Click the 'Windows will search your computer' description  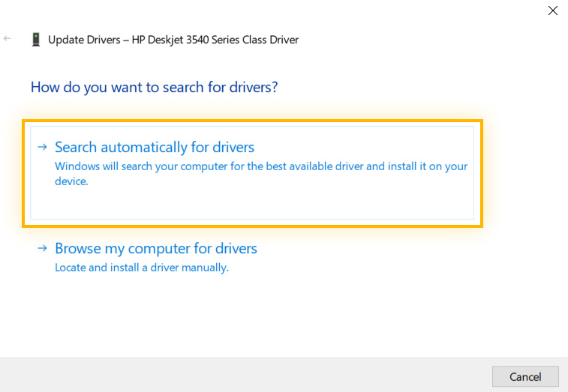click(261, 173)
